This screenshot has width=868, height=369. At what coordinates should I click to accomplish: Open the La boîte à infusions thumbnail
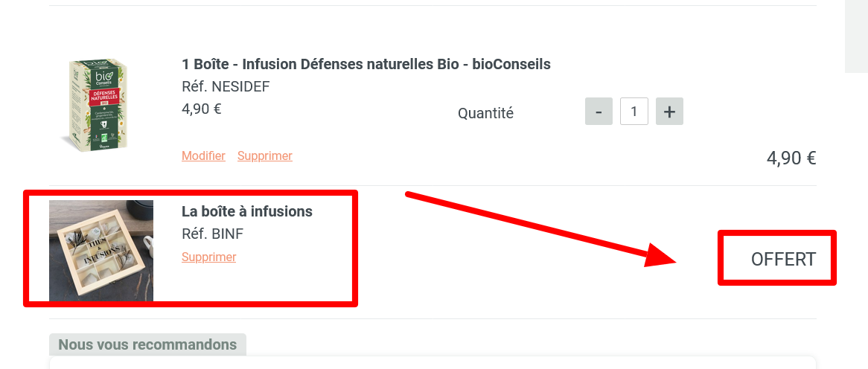[x=101, y=251]
